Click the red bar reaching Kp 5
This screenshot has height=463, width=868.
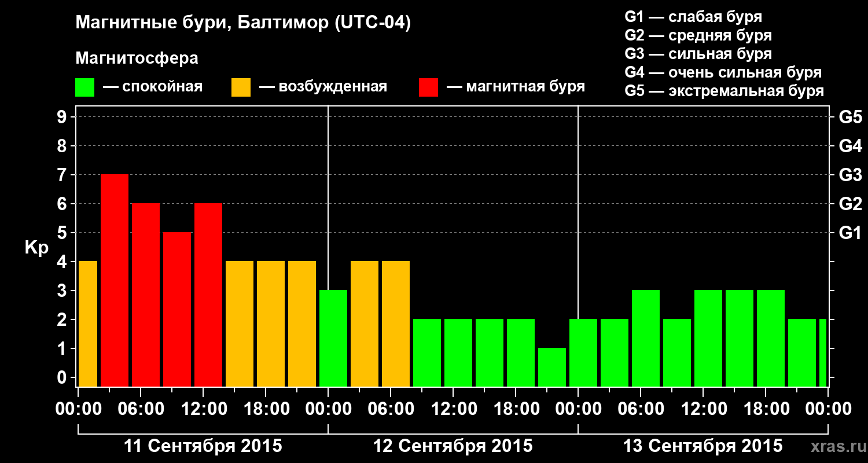[x=177, y=309]
